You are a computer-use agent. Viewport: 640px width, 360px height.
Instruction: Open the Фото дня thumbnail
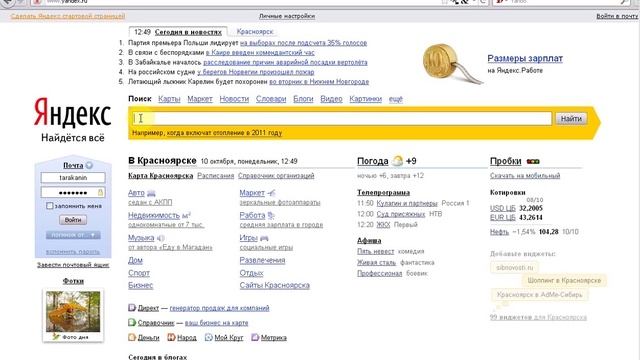click(73, 311)
